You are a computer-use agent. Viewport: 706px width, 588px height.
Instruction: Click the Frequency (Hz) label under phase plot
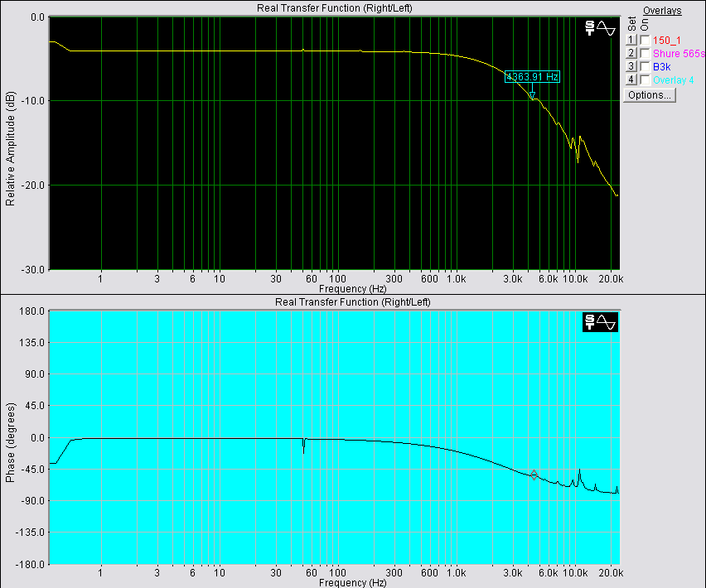tap(352, 582)
